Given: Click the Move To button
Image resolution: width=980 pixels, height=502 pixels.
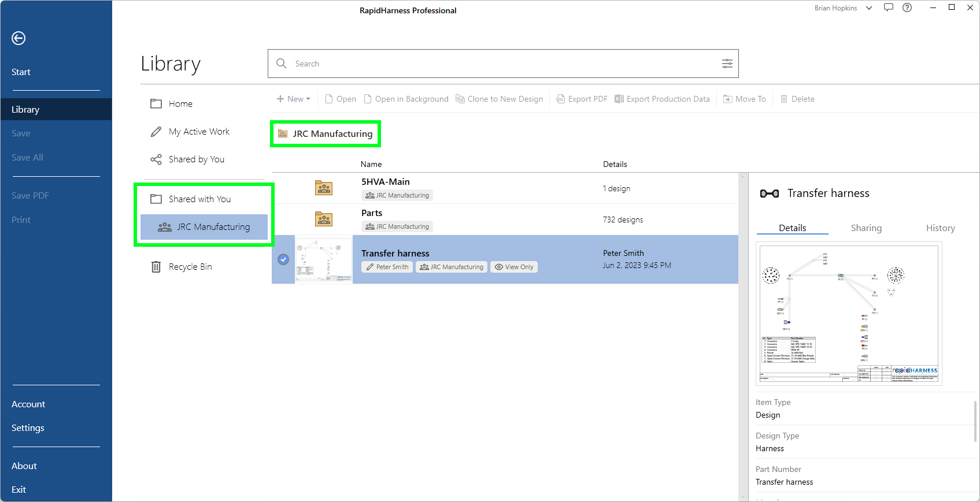Looking at the screenshot, I should tap(745, 99).
